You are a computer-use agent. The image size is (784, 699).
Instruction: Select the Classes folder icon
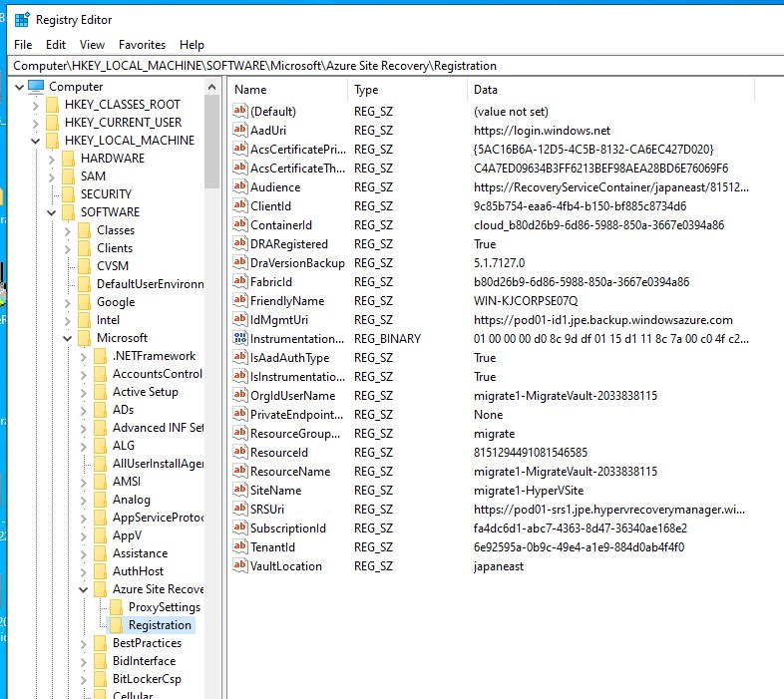85,230
